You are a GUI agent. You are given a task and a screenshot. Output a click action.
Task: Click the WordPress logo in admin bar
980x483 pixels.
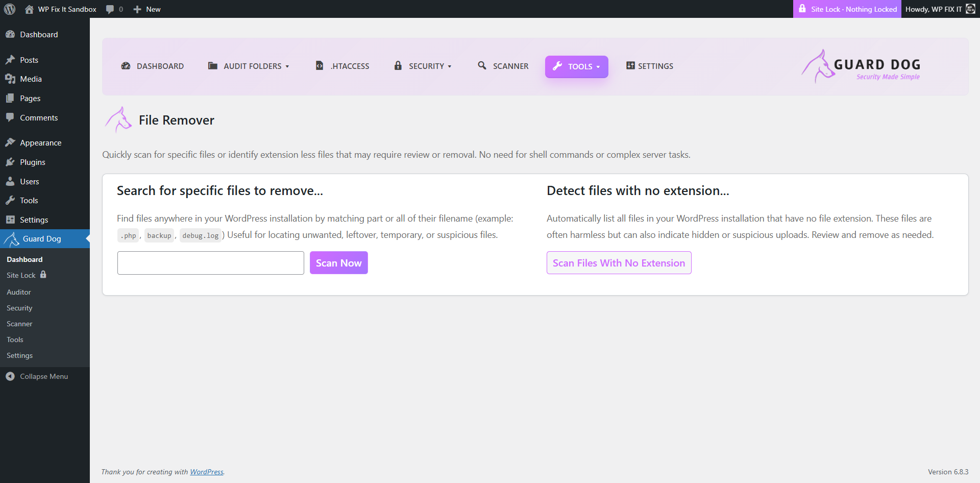tap(10, 9)
